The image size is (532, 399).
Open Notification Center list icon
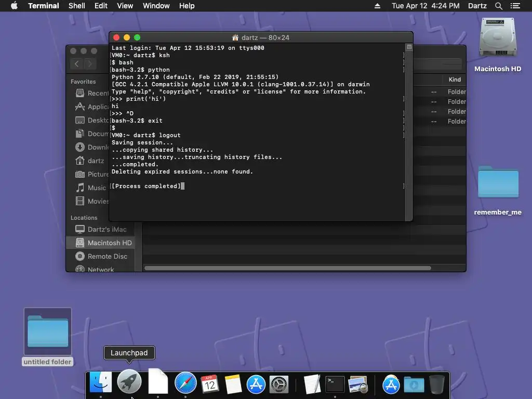click(x=515, y=6)
